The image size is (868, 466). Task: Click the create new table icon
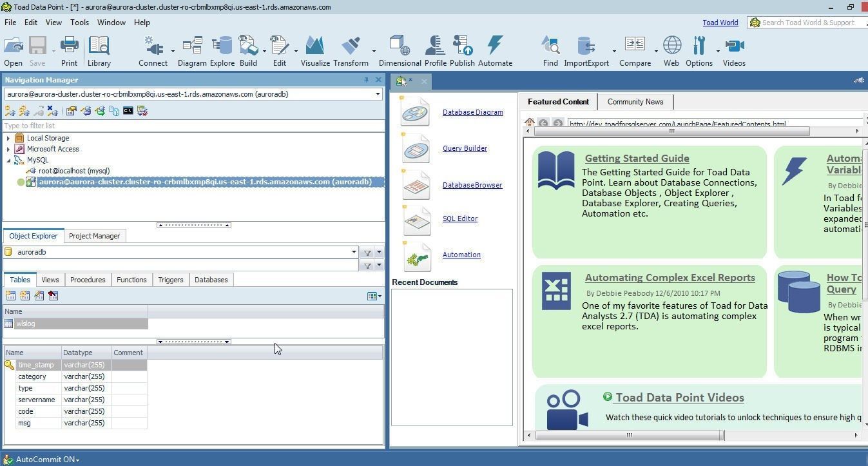[10, 295]
